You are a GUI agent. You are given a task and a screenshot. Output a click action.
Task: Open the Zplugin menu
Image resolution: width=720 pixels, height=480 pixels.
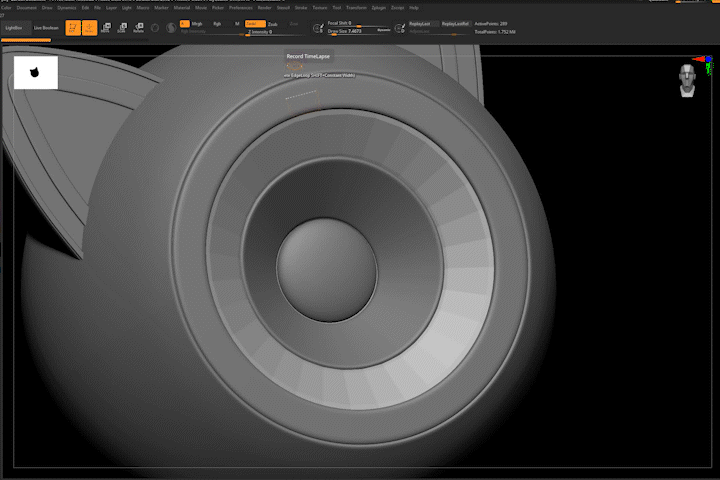point(379,8)
